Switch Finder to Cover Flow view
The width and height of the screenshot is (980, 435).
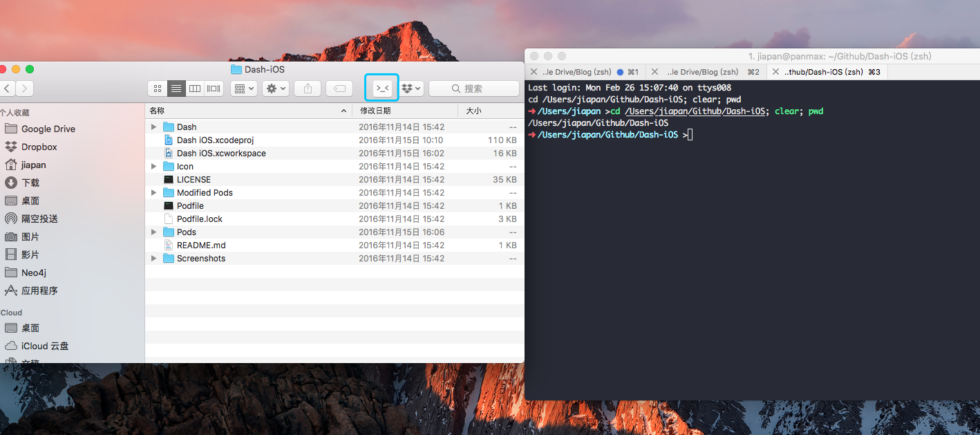[214, 89]
